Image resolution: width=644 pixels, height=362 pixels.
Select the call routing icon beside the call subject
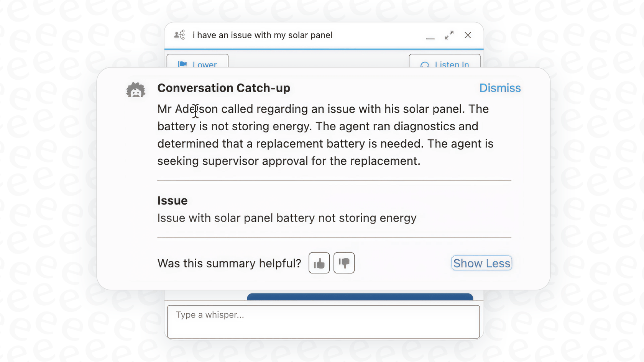coord(179,35)
